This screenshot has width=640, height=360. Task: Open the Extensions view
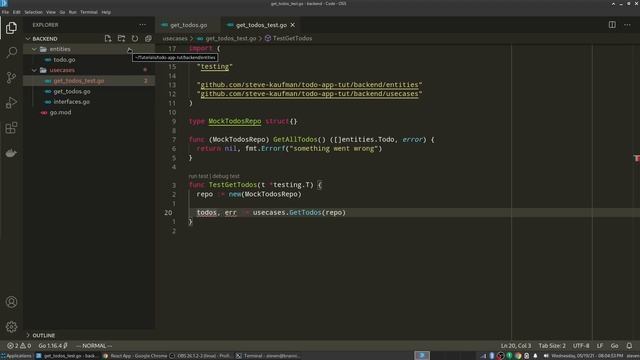coord(11,128)
